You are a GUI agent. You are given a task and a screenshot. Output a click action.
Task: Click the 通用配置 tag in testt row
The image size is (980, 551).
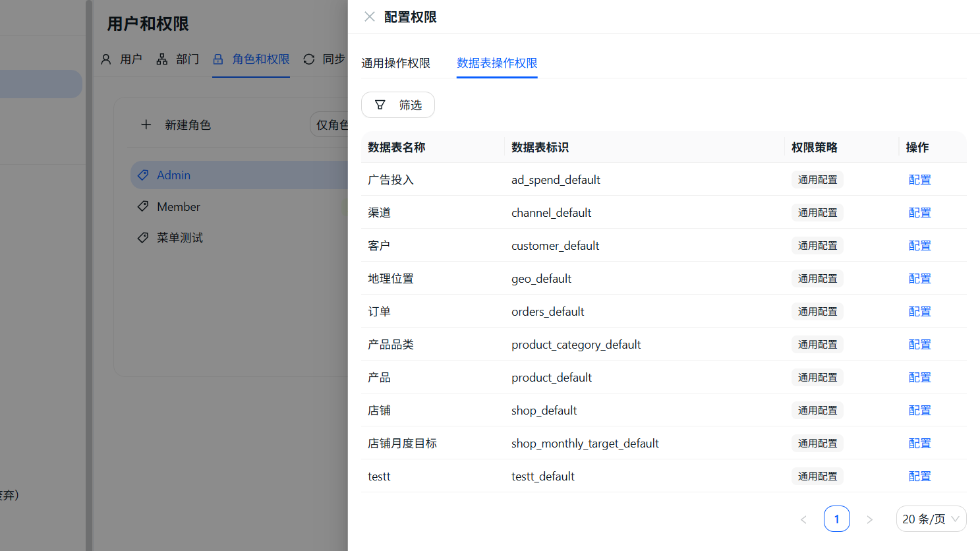click(817, 477)
